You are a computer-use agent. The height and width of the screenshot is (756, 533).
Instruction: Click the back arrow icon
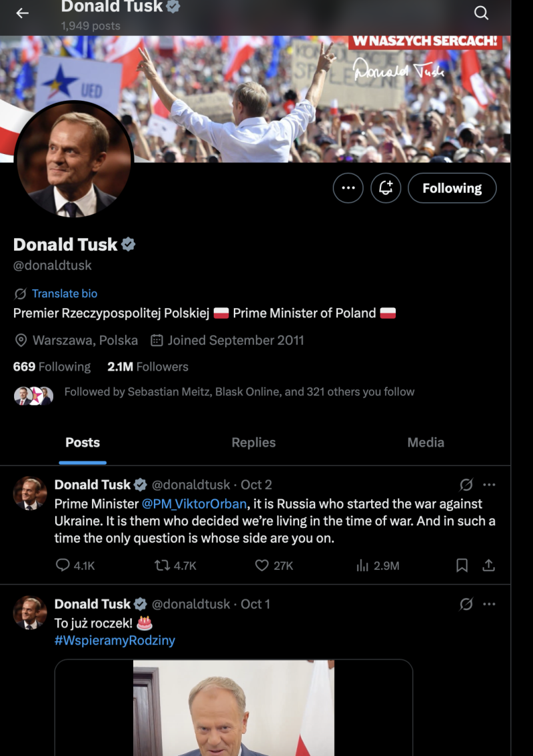23,13
